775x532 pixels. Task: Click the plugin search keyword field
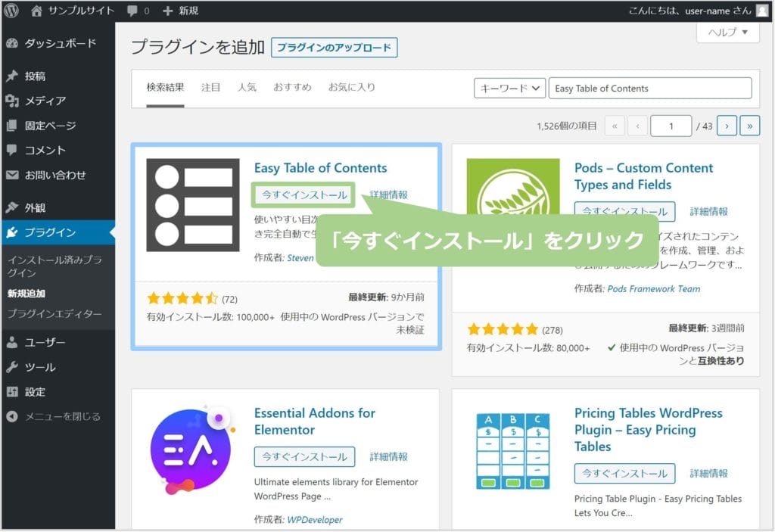tap(650, 89)
